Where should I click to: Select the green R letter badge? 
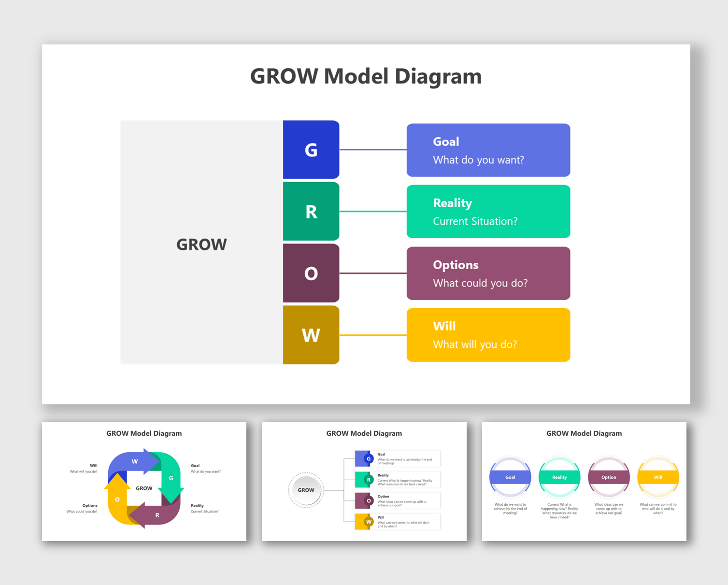[x=311, y=211]
